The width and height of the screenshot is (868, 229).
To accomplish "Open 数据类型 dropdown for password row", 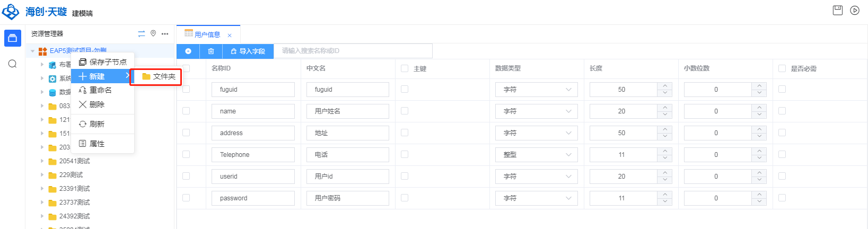I will [537, 198].
